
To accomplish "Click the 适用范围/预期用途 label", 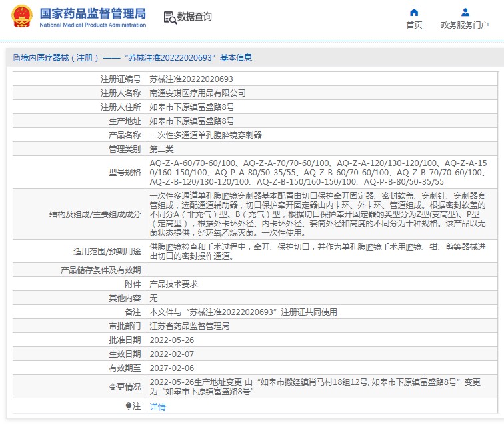I will coord(107,252).
